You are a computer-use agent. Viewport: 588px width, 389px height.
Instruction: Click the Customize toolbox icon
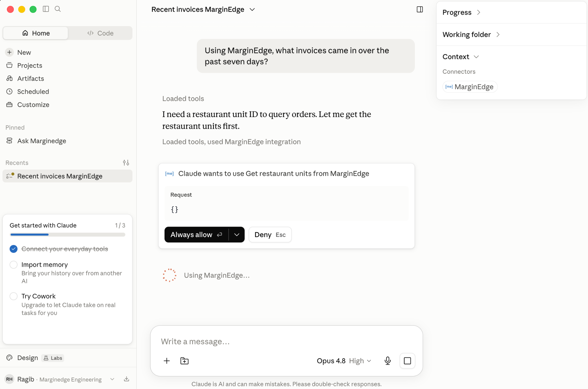pos(9,105)
